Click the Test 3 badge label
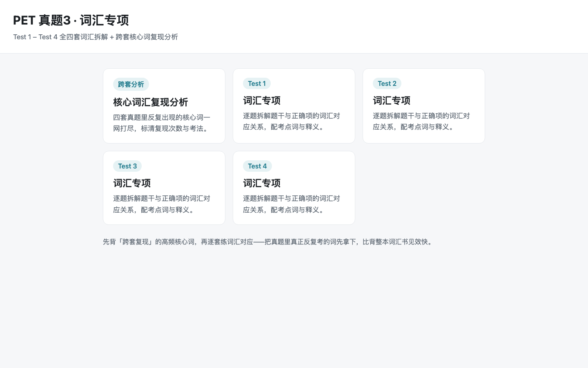The width and height of the screenshot is (588, 368). (127, 166)
